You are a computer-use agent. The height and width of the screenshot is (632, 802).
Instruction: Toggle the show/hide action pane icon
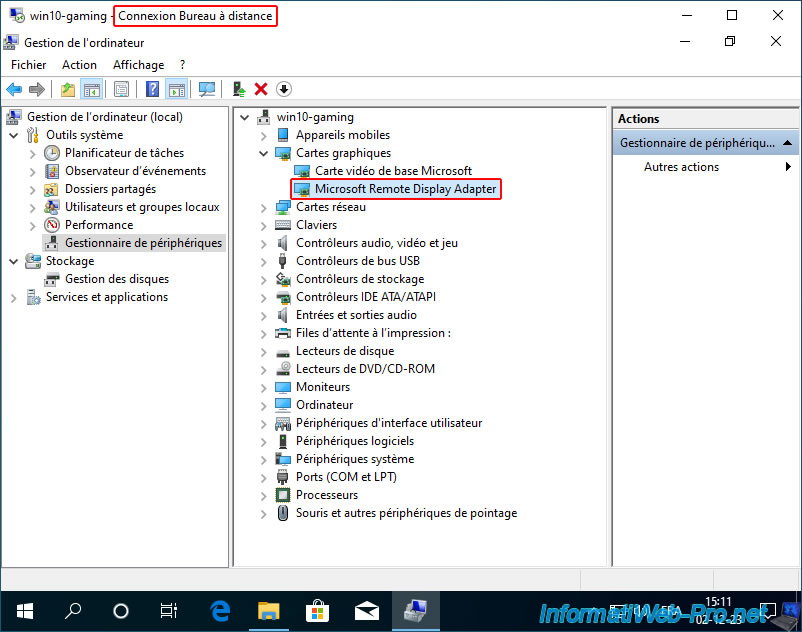point(177,89)
